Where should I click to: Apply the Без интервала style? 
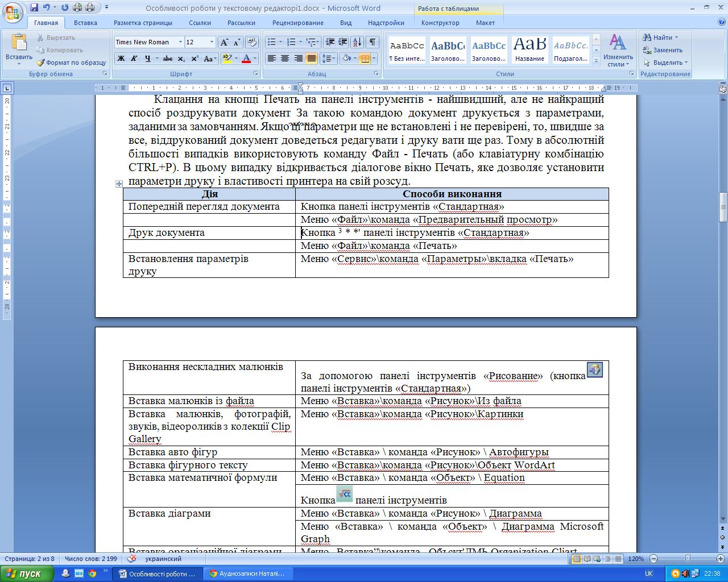point(407,49)
